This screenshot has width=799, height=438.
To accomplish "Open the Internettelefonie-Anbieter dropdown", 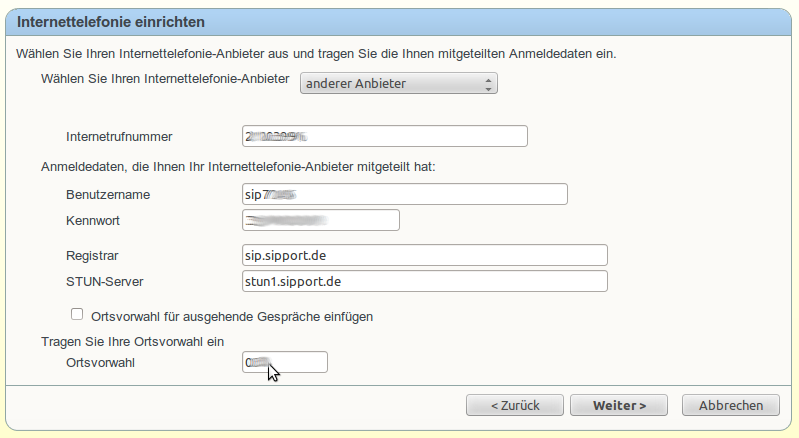I will [x=398, y=84].
